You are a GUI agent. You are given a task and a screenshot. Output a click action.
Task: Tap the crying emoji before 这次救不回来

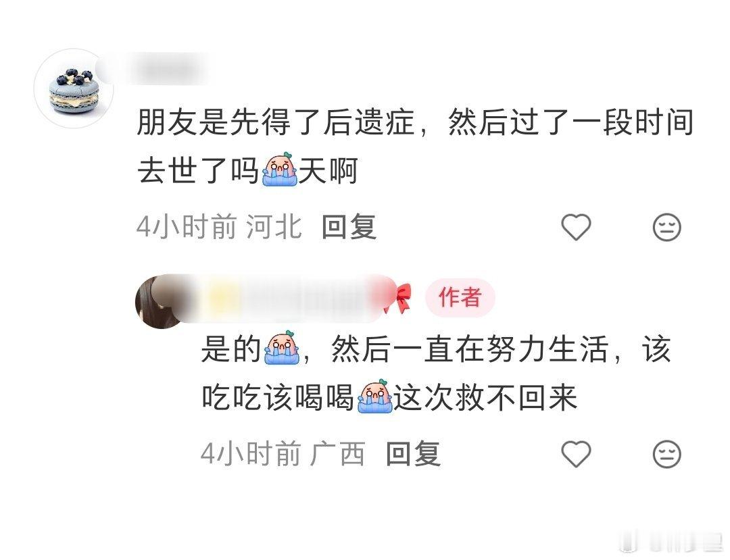click(374, 397)
